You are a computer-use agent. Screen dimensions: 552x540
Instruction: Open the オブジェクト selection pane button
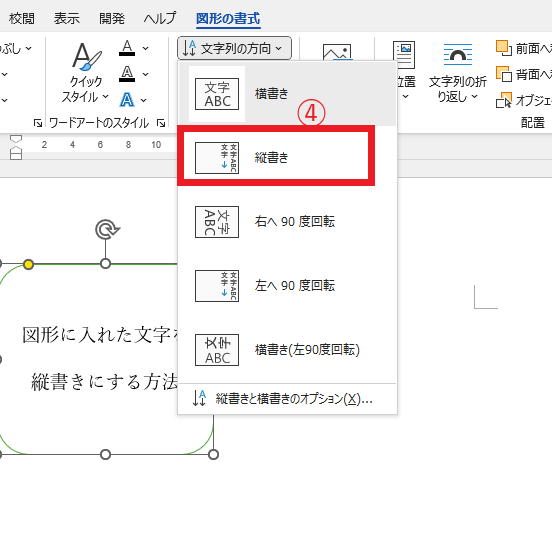[x=523, y=100]
